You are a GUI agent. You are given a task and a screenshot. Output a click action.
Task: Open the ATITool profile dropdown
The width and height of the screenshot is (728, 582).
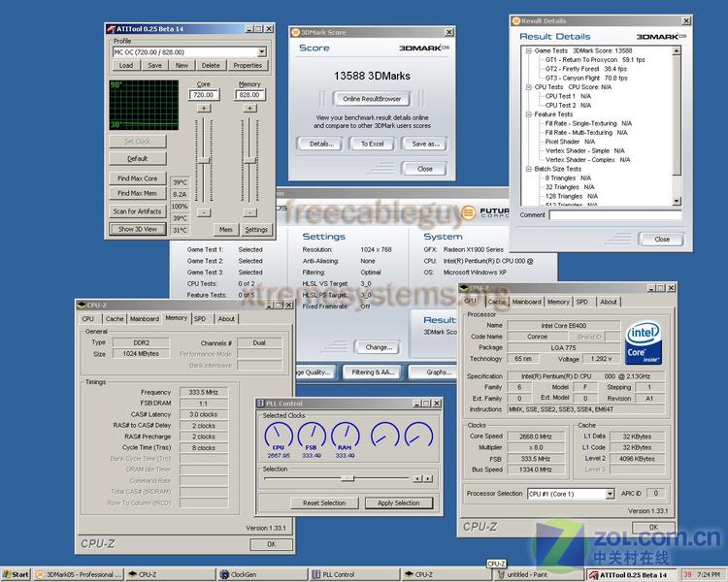tap(262, 52)
